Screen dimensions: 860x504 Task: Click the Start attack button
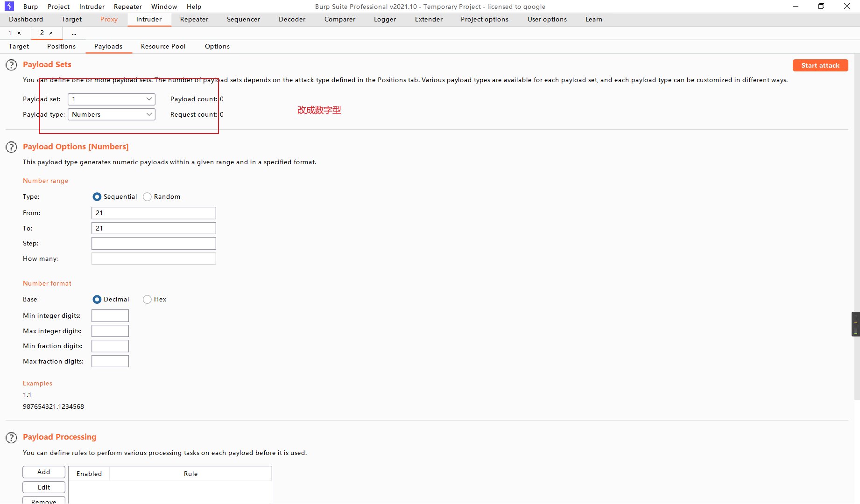click(820, 65)
